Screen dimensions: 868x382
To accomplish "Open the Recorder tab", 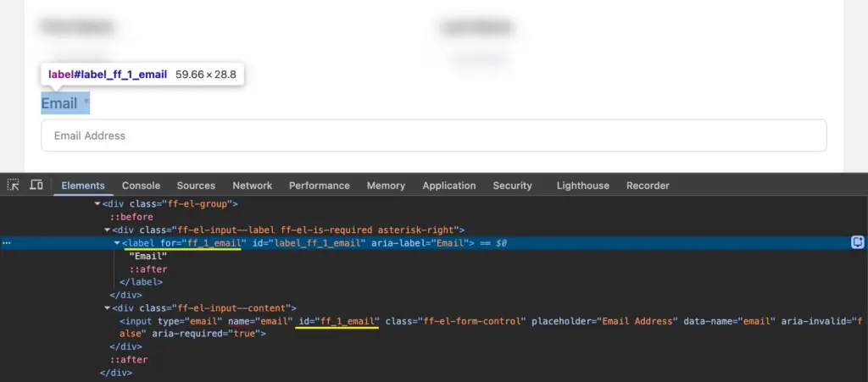I will tap(648, 185).
